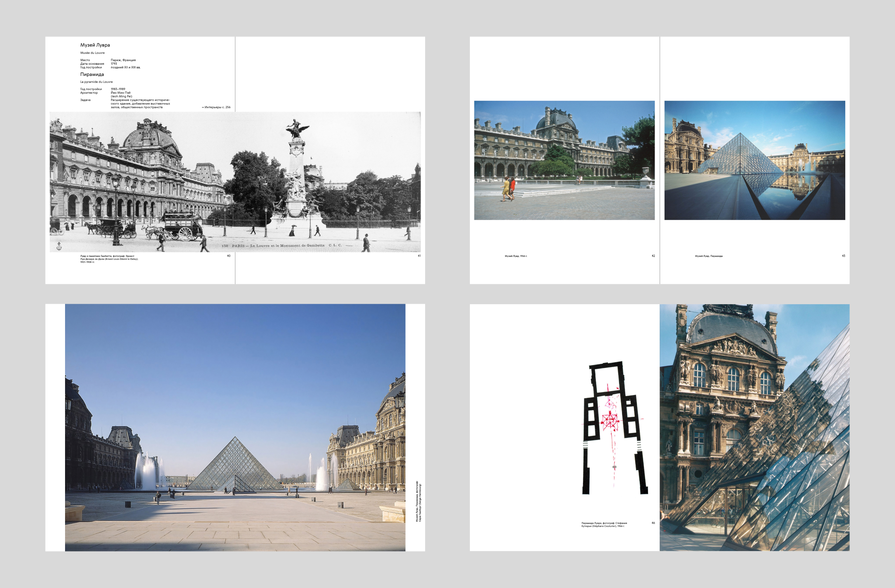Click the architect name 'Ieoh Ming Pei'
The width and height of the screenshot is (895, 588).
[121, 96]
